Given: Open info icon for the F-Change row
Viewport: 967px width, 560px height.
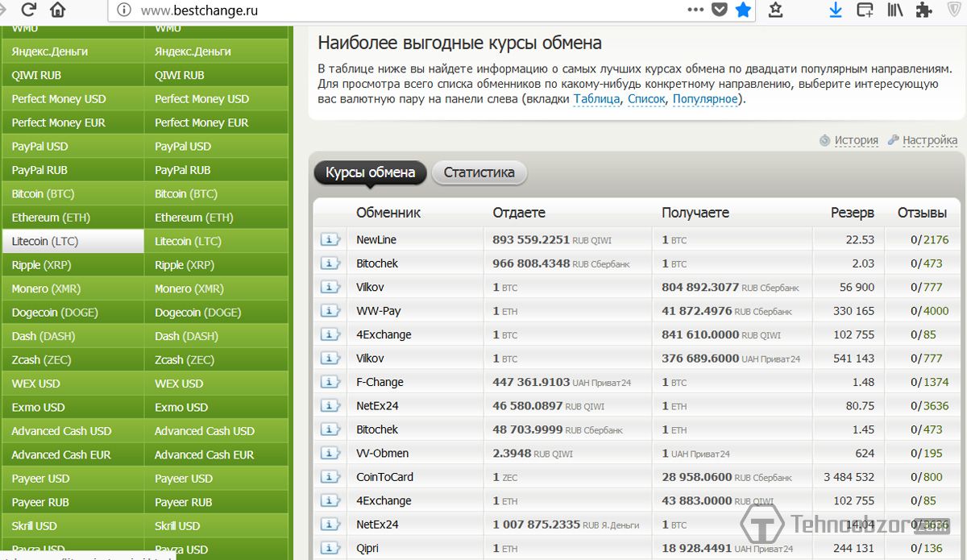Looking at the screenshot, I should [x=330, y=382].
